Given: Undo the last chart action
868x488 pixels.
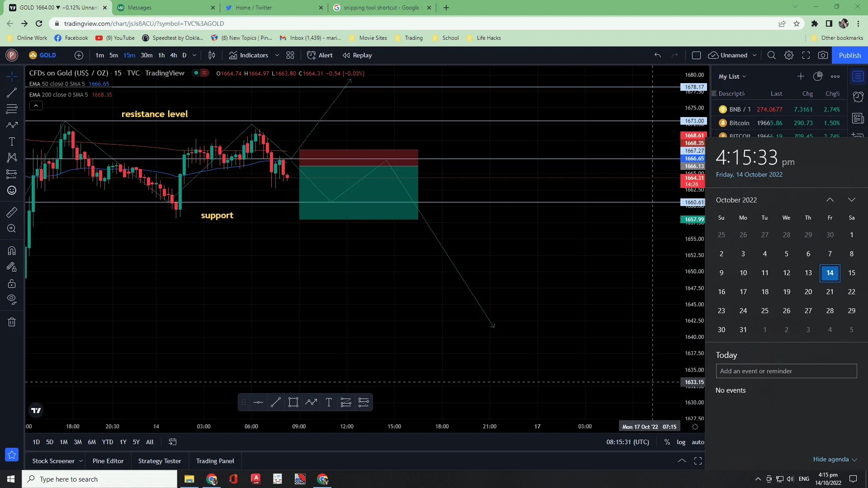Looking at the screenshot, I should tap(657, 55).
